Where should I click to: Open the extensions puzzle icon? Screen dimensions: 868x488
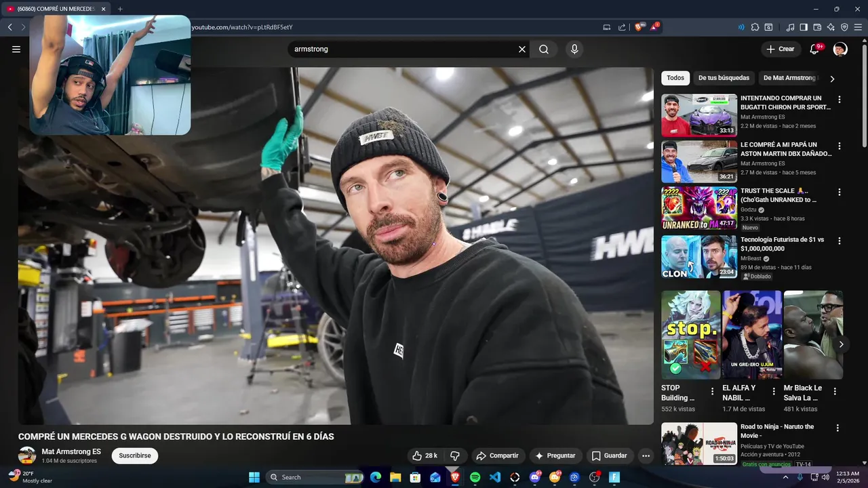pyautogui.click(x=755, y=27)
